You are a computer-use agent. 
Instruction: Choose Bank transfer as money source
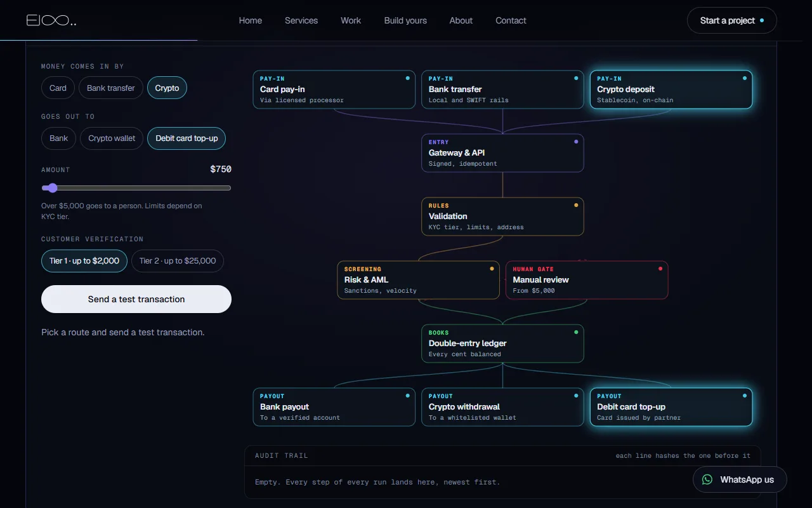coord(111,88)
